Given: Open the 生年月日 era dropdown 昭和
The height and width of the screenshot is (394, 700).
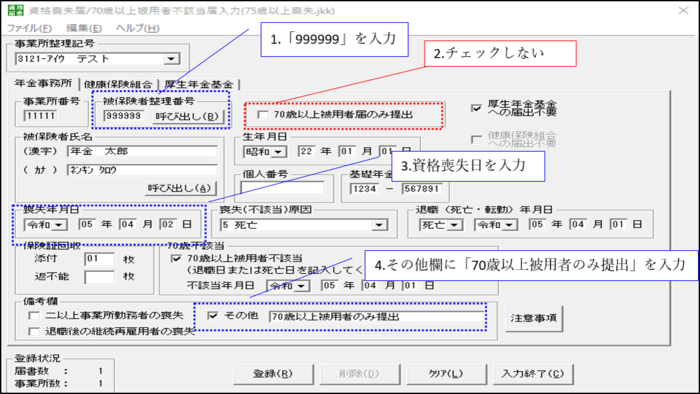Looking at the screenshot, I should coord(265,152).
